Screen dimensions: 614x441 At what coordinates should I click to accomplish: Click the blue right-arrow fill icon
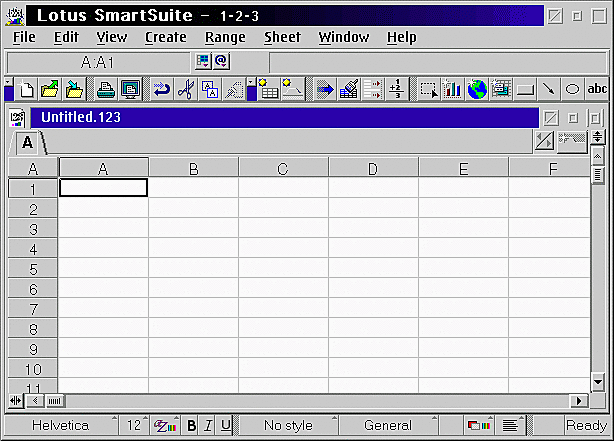(325, 89)
